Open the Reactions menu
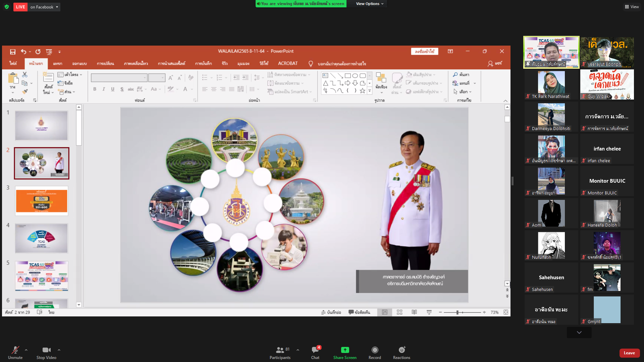 [x=401, y=353]
